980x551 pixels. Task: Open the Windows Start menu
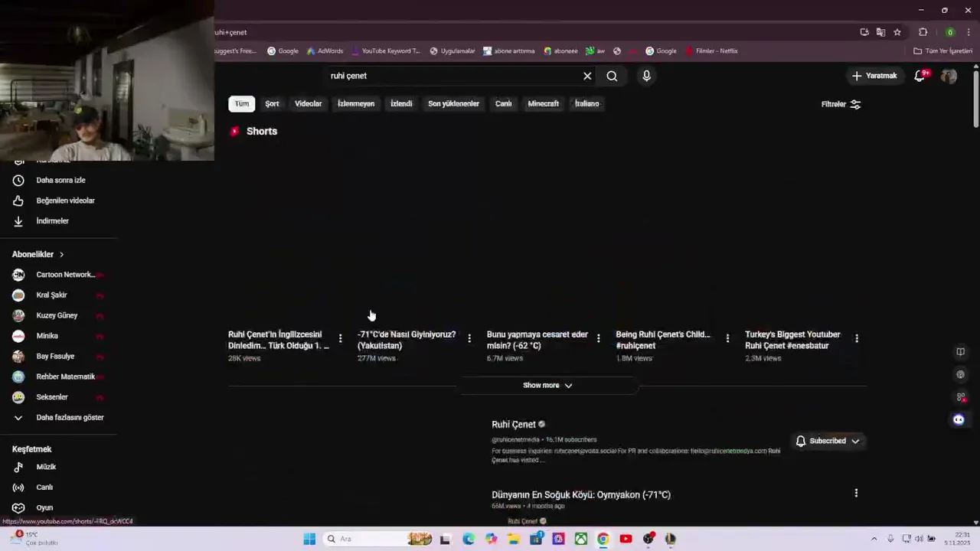coord(309,539)
